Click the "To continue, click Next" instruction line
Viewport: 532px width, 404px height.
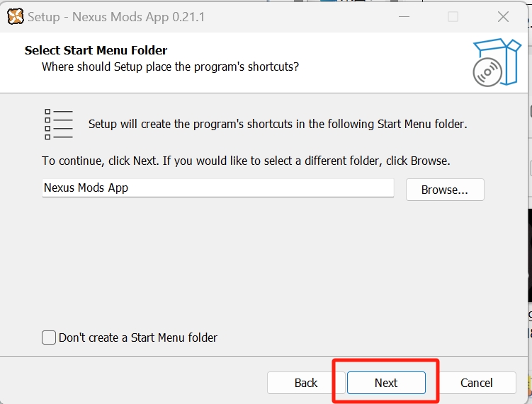246,161
